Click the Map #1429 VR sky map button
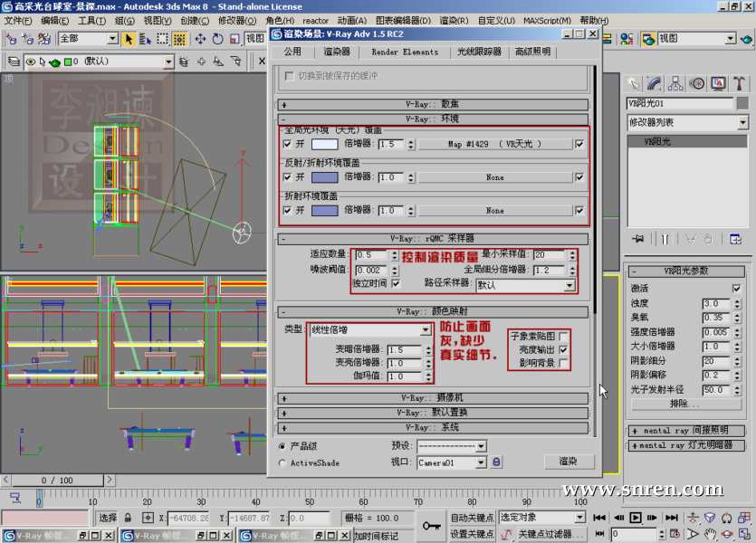The image size is (756, 543). pos(494,144)
